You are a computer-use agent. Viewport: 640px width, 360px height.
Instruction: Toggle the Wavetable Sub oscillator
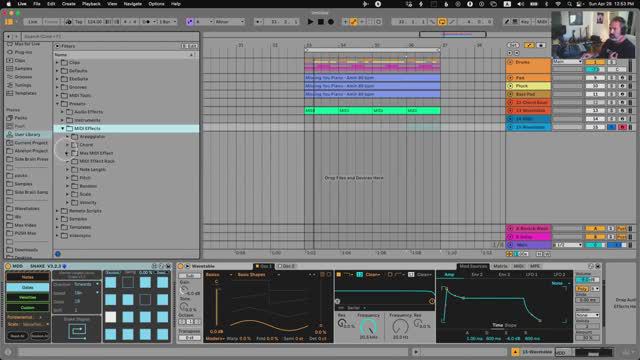[190, 276]
